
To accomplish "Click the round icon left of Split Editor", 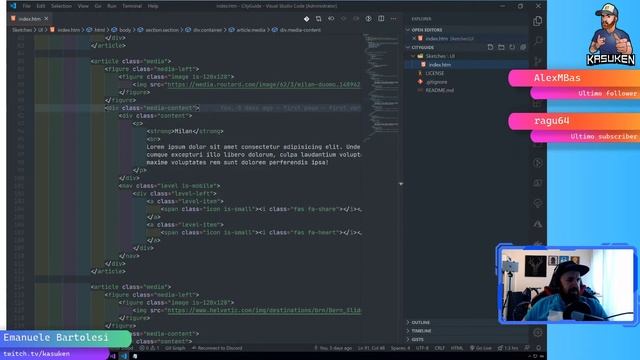I will (x=369, y=19).
